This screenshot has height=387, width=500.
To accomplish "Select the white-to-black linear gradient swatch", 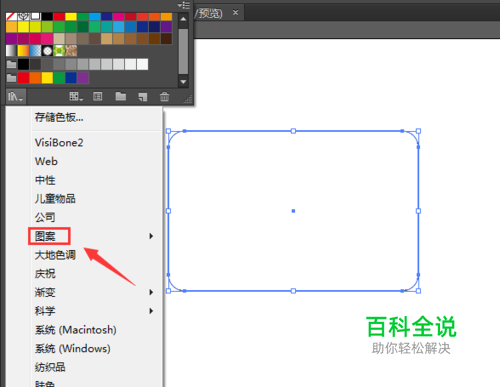I will (x=11, y=51).
